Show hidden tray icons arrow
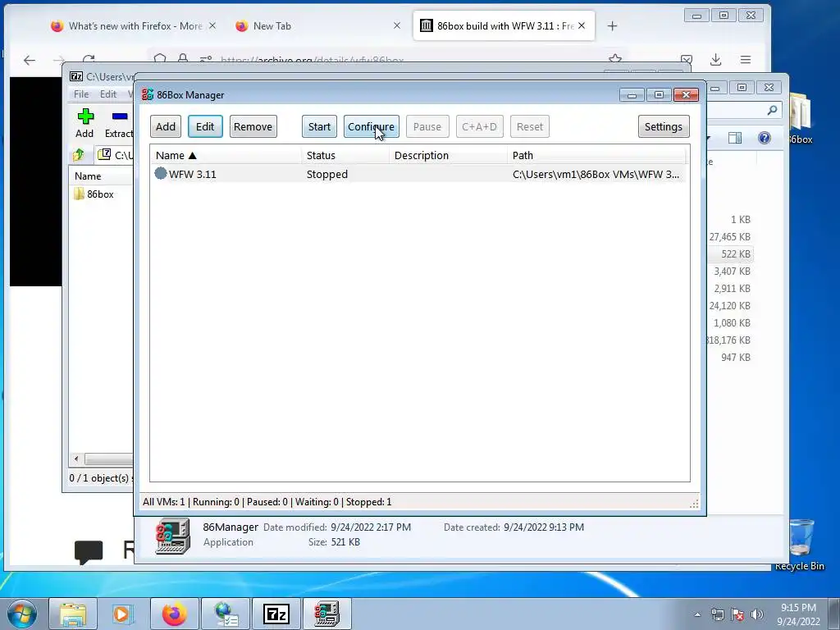 [x=697, y=614]
